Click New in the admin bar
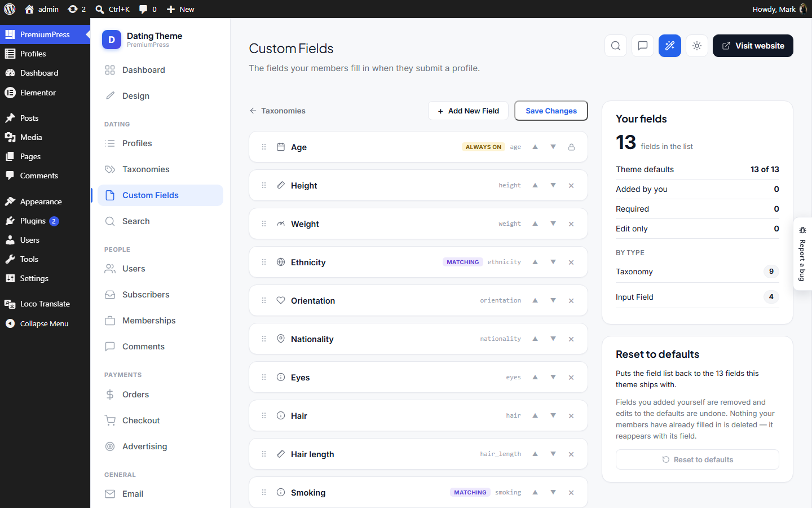 coord(180,9)
